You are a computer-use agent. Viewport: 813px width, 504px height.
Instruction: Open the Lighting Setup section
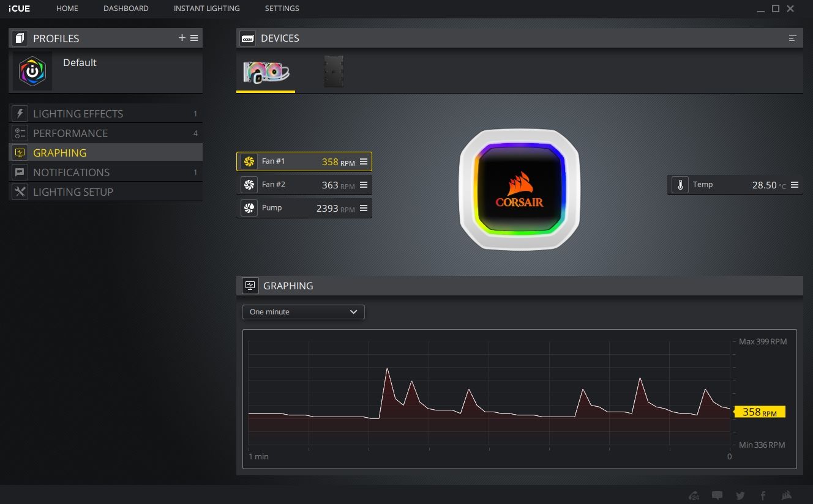coord(105,192)
